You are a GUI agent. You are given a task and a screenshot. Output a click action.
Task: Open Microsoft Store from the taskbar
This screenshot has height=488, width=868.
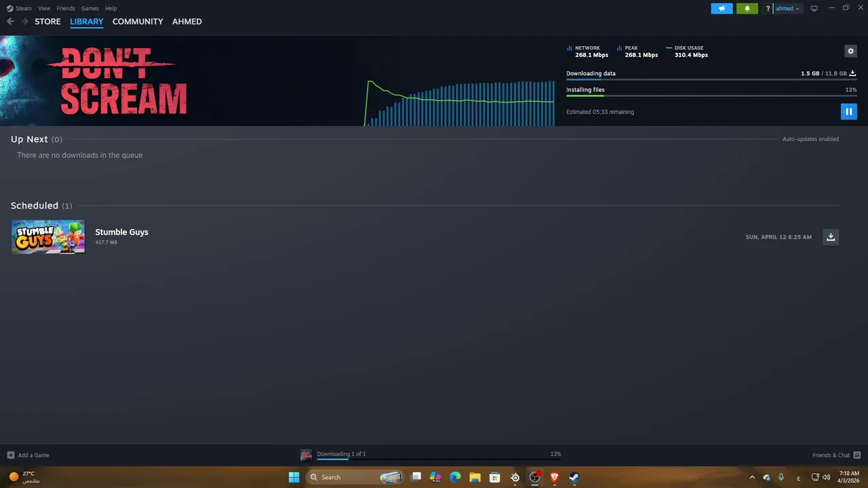pyautogui.click(x=495, y=477)
